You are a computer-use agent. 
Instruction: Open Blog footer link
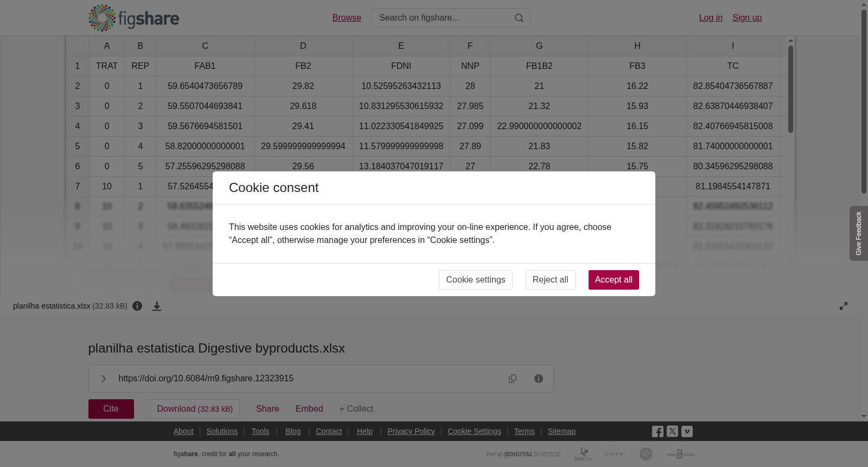click(x=293, y=431)
